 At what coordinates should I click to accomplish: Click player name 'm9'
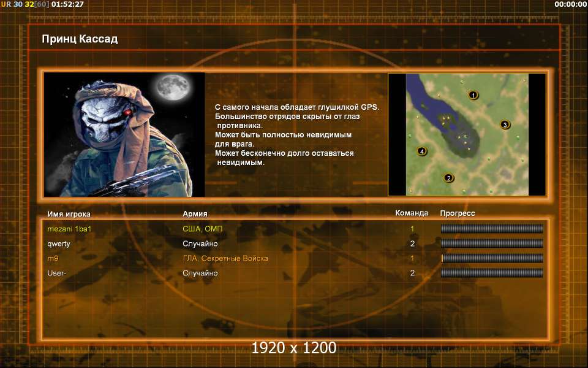pyautogui.click(x=53, y=258)
